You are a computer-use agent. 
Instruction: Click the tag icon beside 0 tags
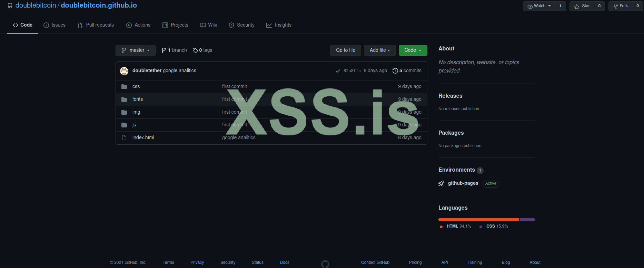195,50
